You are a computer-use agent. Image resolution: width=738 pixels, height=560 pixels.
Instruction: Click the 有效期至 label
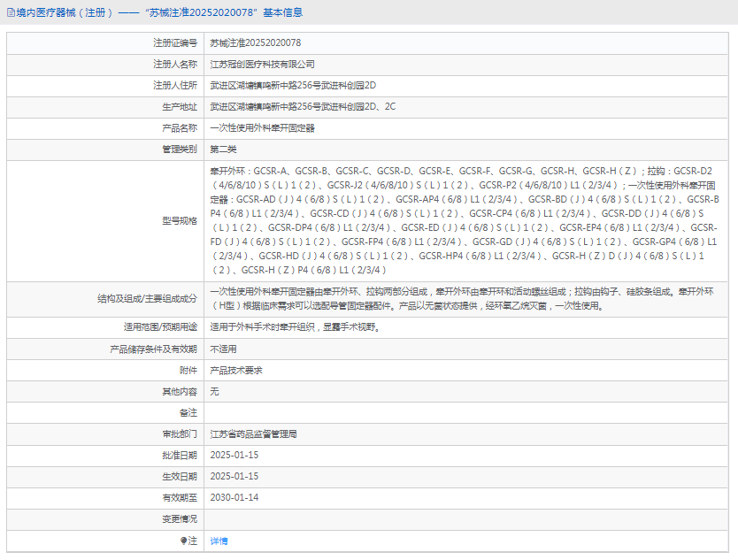coord(180,497)
